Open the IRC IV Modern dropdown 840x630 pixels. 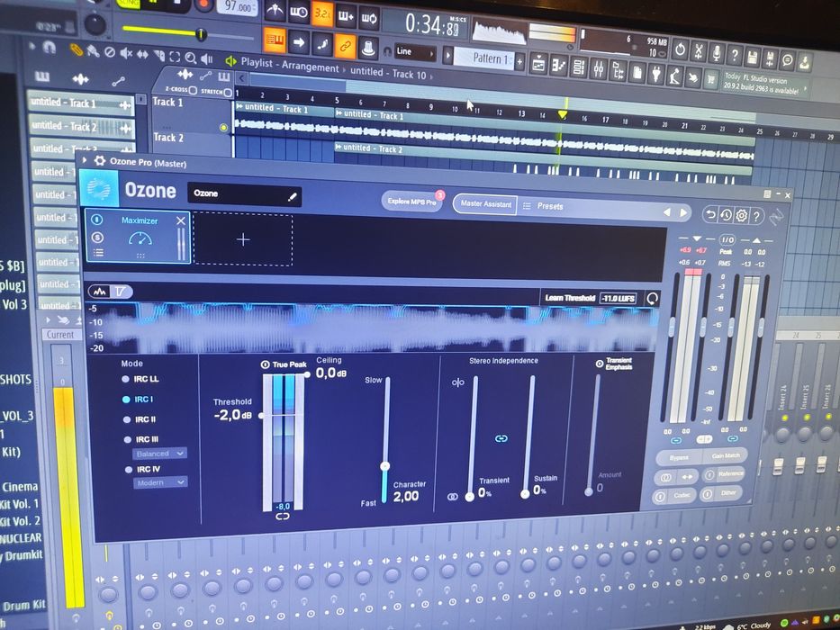[160, 482]
